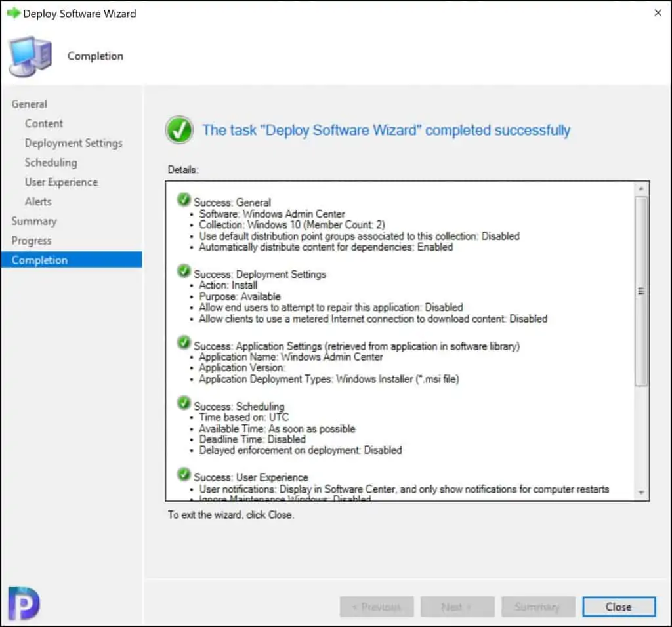Click the Time based on: UTC line
This screenshot has height=627, width=672.
pos(244,417)
